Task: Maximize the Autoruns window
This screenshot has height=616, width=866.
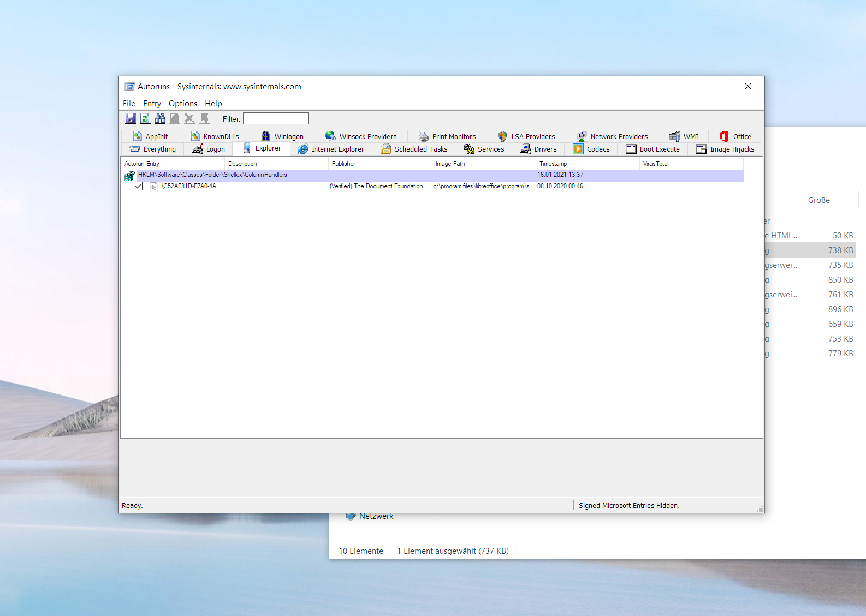Action: pos(716,86)
